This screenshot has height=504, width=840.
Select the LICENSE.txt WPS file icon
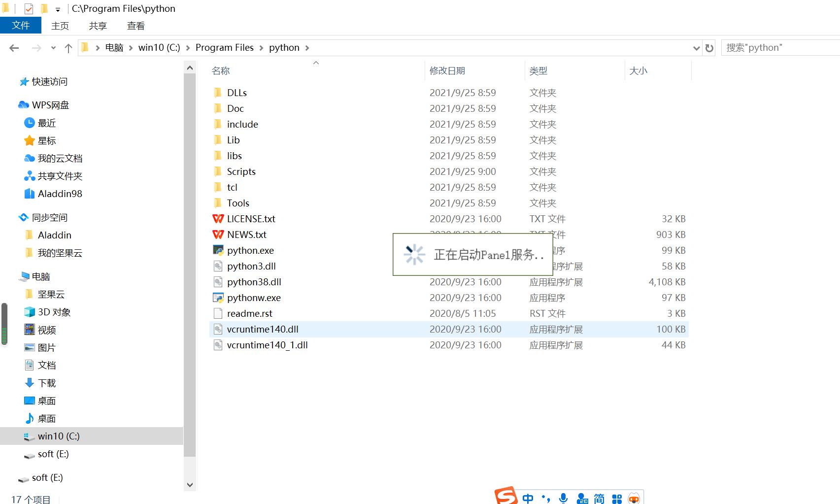[x=218, y=219]
